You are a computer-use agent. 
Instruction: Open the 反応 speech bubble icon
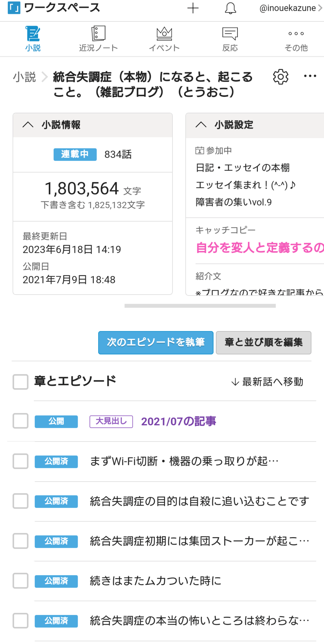coord(230,34)
